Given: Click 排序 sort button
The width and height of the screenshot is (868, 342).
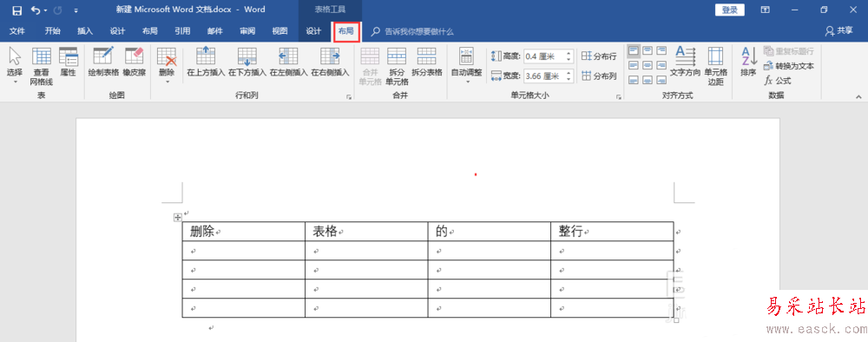Looking at the screenshot, I should point(748,62).
